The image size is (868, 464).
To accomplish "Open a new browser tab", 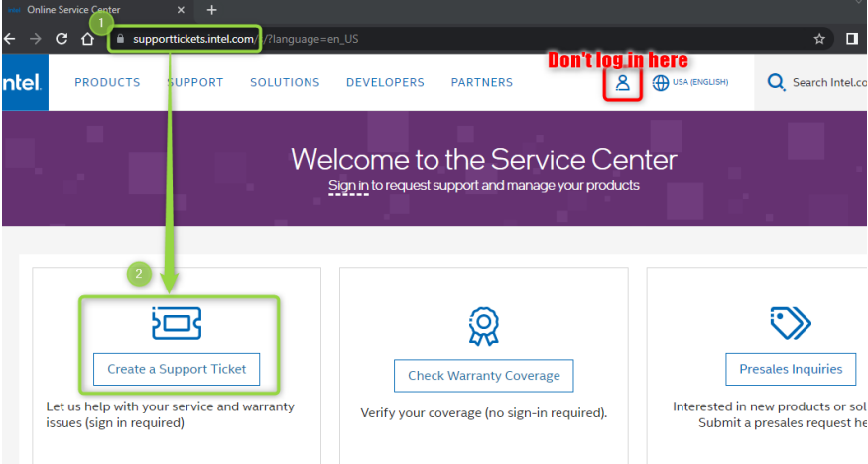I will pos(211,10).
